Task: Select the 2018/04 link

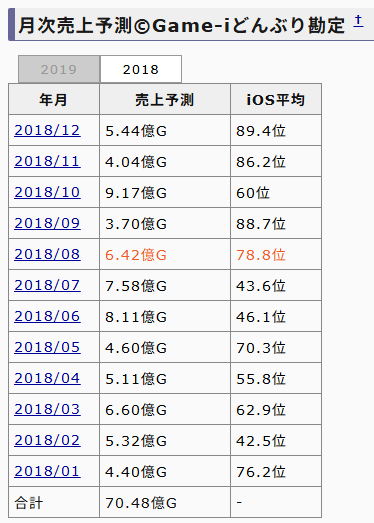Action: [47, 378]
